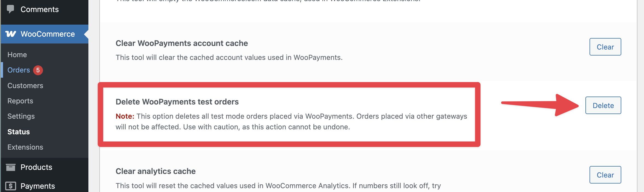The image size is (644, 192).
Task: Clear the WooPayments account cache
Action: pos(605,47)
